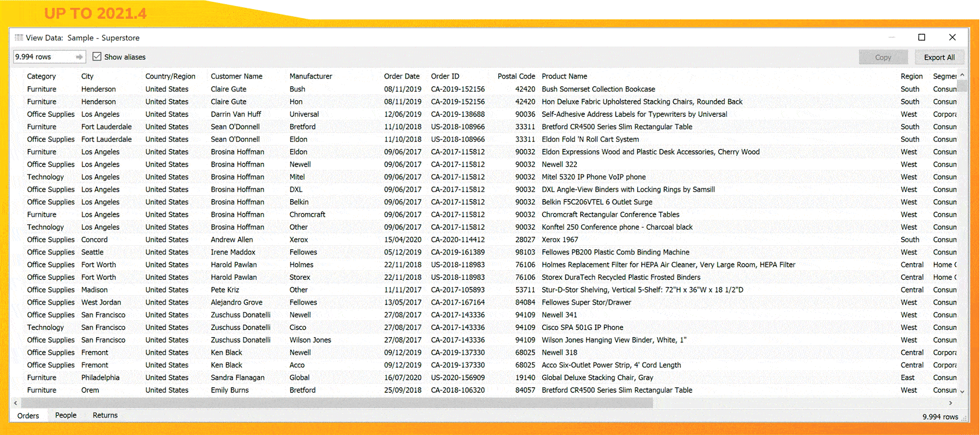Select the Order Date column header
The width and height of the screenshot is (980, 435).
click(402, 77)
